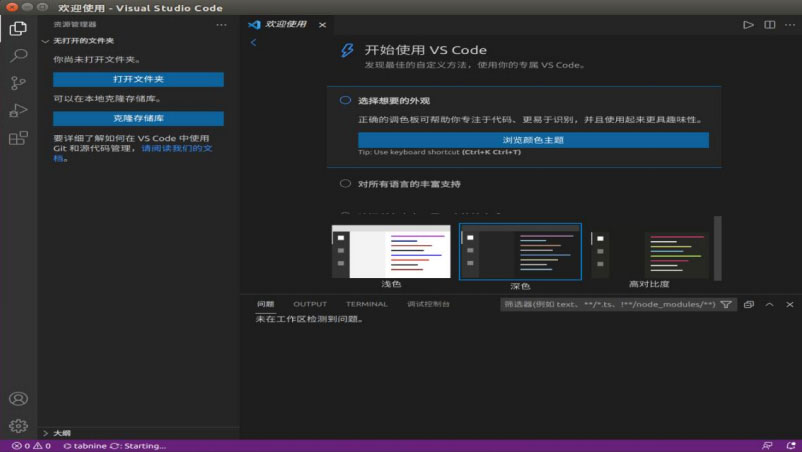
Task: Split the editor with the layout icon
Action: click(769, 25)
